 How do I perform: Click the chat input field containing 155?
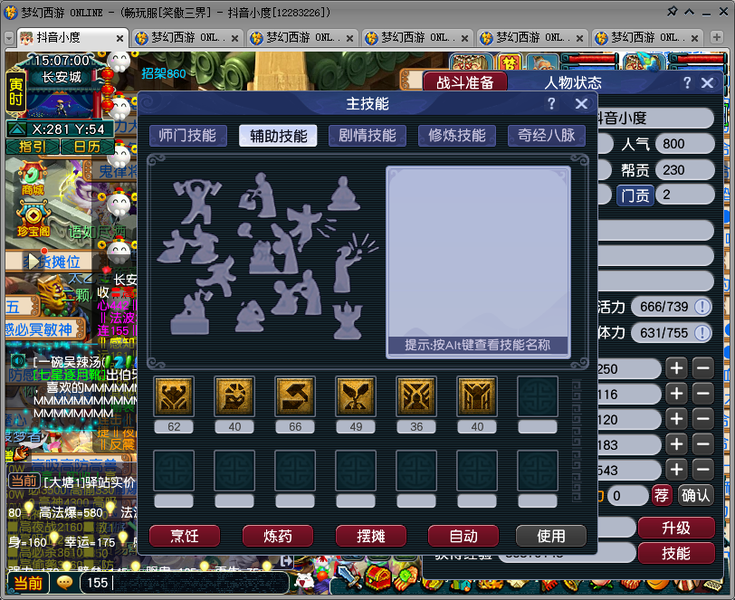tap(185, 583)
